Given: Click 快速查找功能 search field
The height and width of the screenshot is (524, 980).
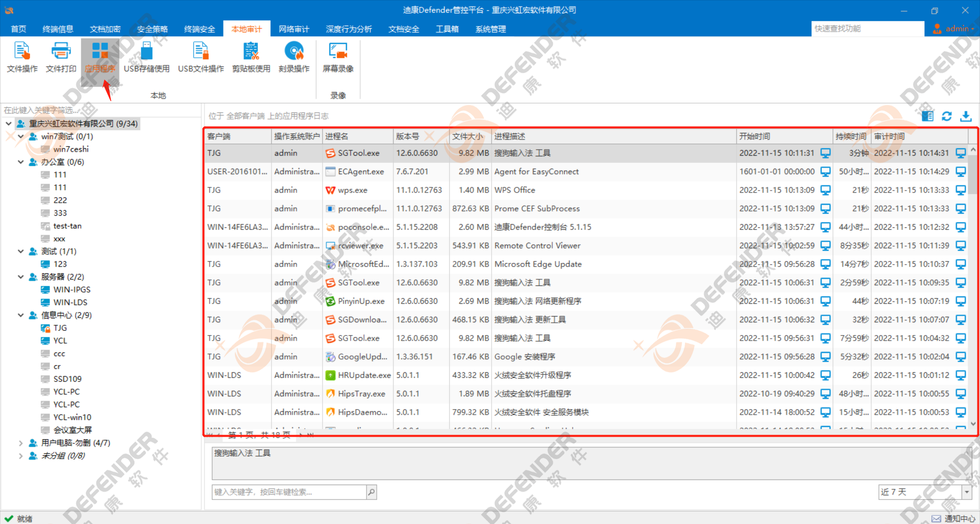Looking at the screenshot, I should [867, 29].
